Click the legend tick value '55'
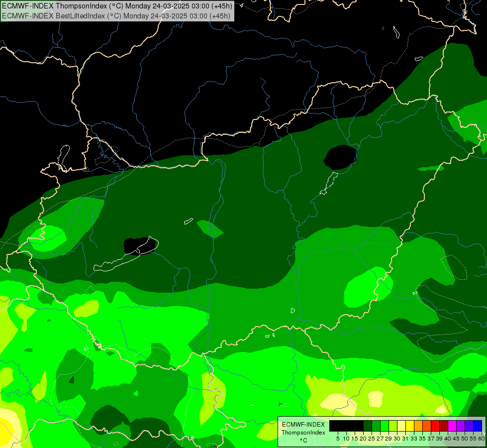The image size is (487, 448). click(473, 439)
